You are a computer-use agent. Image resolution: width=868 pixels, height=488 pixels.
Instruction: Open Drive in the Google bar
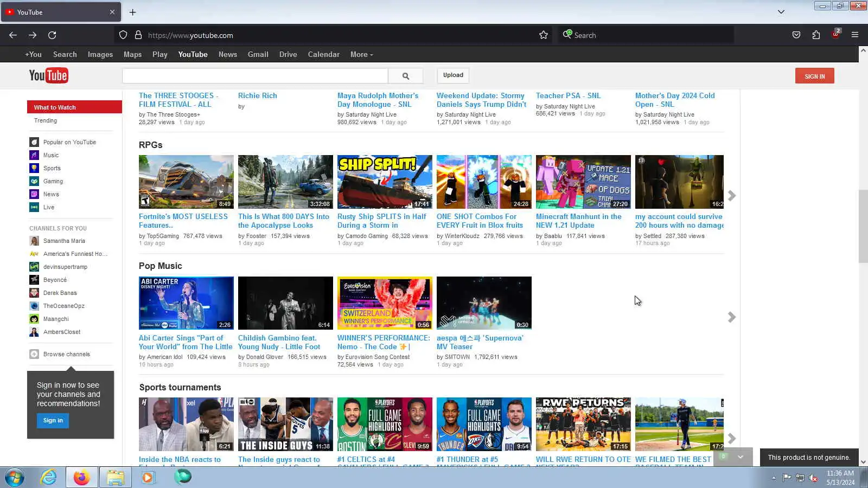[x=288, y=54]
